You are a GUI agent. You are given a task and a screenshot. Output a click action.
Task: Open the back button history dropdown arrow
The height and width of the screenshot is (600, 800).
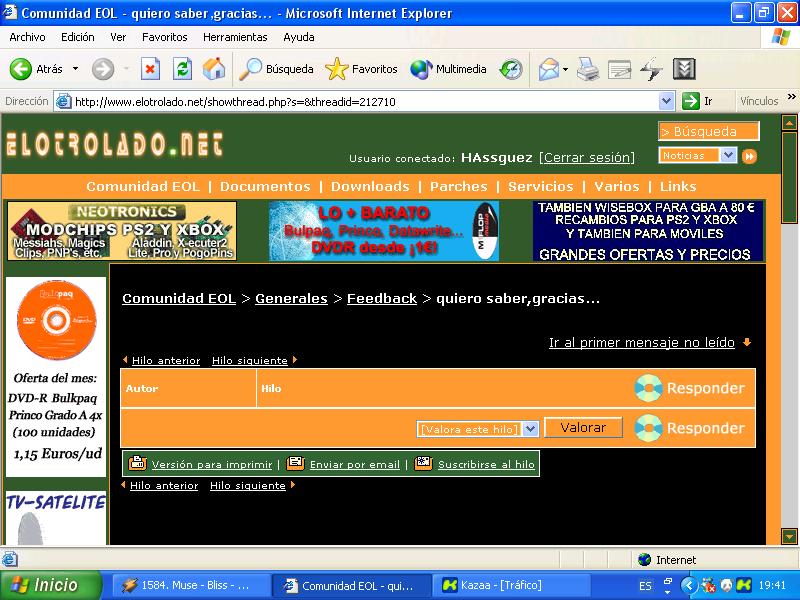76,69
